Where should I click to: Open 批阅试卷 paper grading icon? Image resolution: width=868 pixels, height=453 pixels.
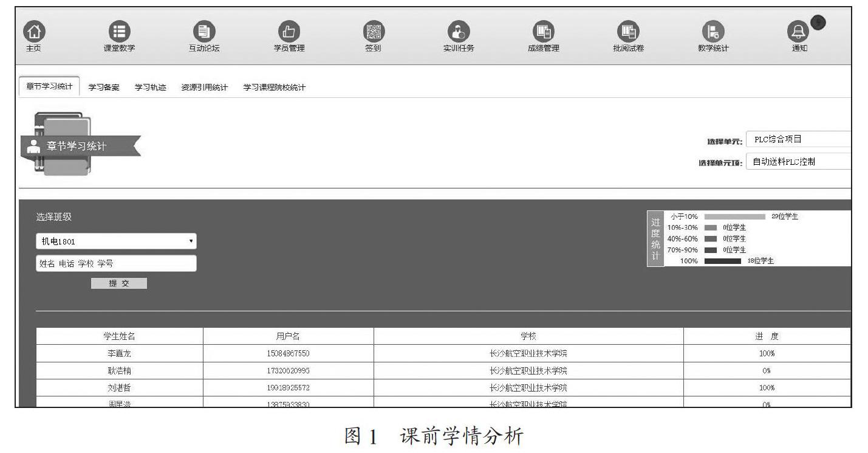click(629, 32)
